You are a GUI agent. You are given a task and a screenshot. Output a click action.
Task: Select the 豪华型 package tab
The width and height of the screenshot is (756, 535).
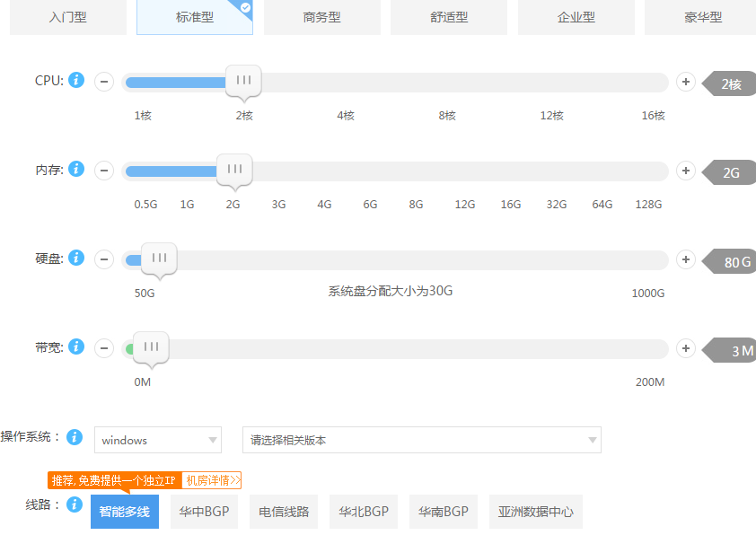tap(700, 17)
